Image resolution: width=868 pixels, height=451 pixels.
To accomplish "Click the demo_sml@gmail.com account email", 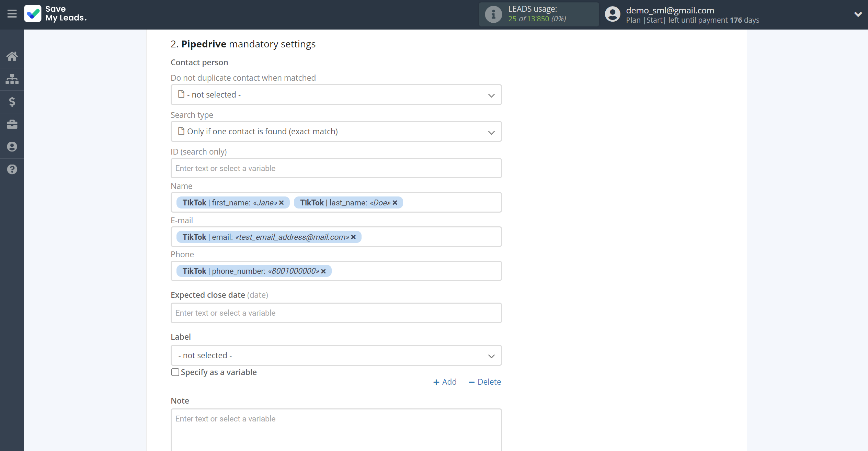I will coord(670,10).
